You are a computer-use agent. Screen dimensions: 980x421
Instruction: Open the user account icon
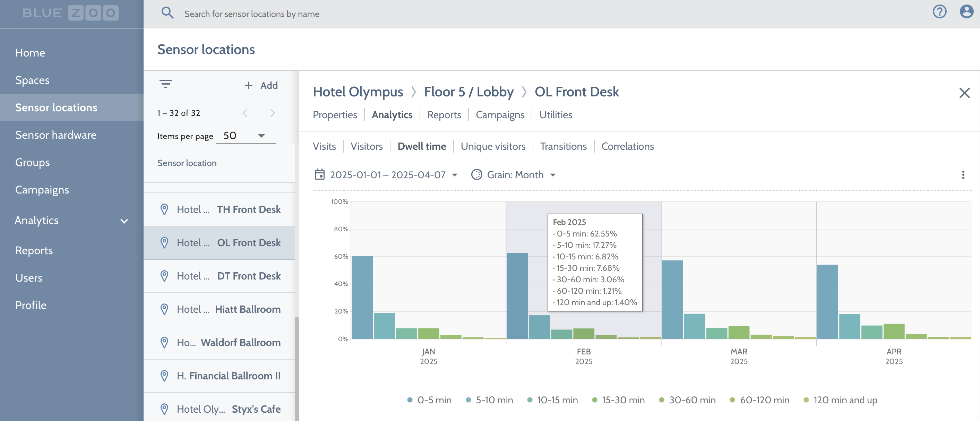pos(966,12)
